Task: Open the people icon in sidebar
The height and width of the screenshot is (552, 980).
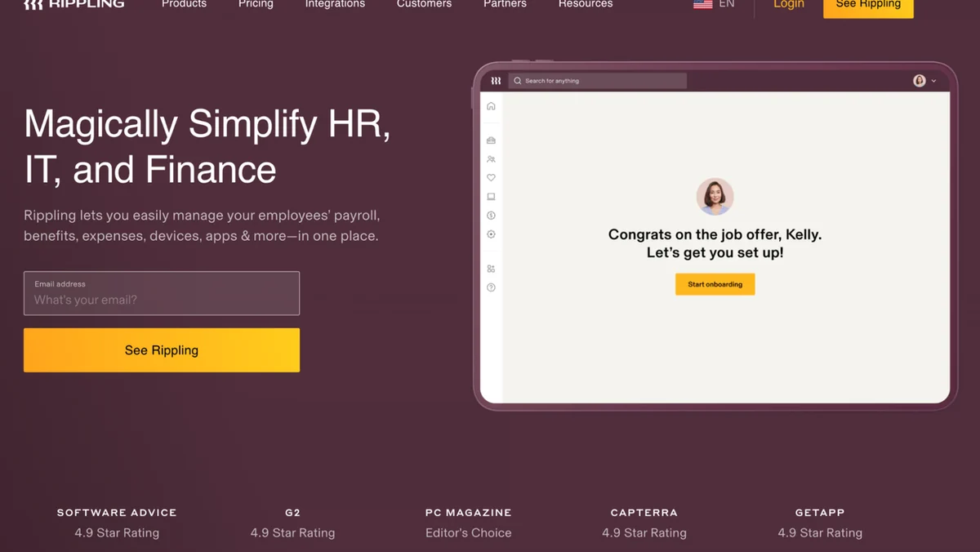Action: (491, 159)
